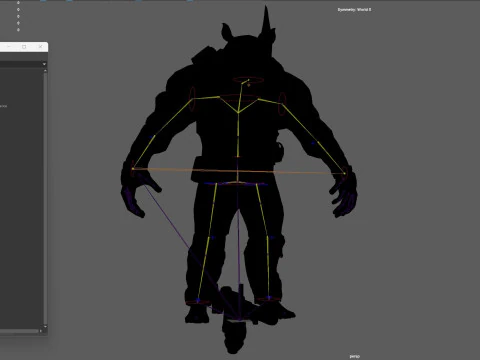Click scroll-up arrow in floating window

[x=45, y=71]
